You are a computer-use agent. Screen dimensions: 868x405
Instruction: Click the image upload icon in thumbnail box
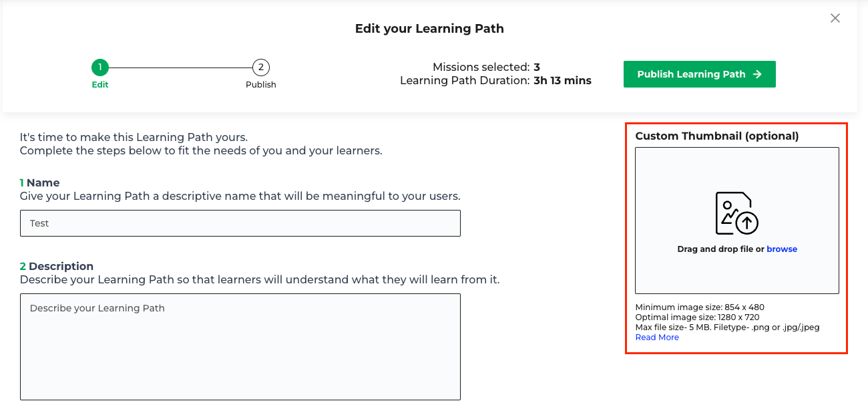pyautogui.click(x=737, y=213)
